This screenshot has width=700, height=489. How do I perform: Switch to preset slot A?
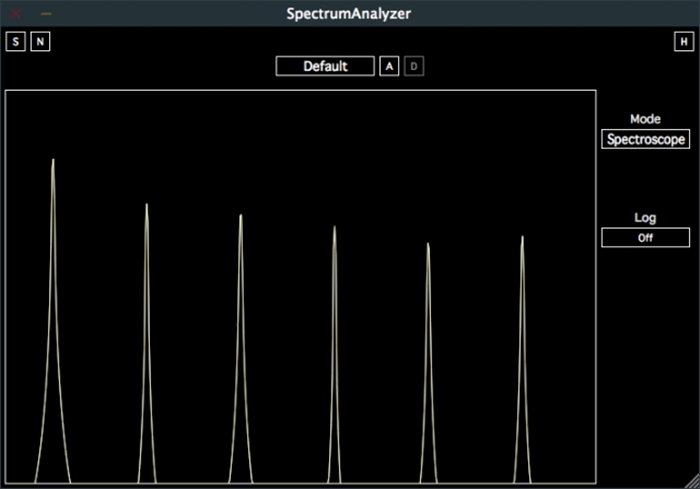[389, 66]
